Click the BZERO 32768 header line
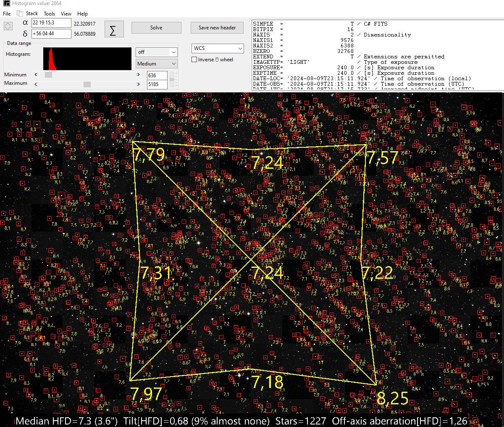 tap(303, 51)
